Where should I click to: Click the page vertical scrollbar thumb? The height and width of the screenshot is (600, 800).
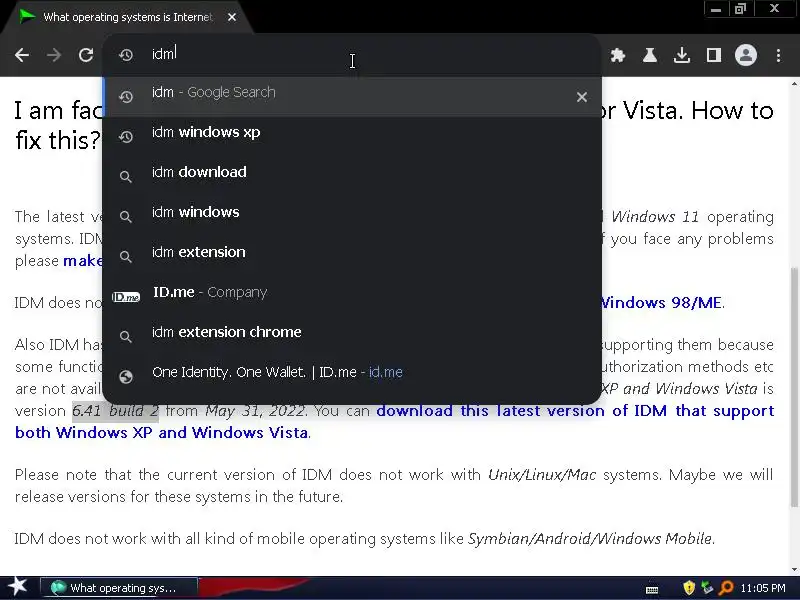click(x=794, y=388)
